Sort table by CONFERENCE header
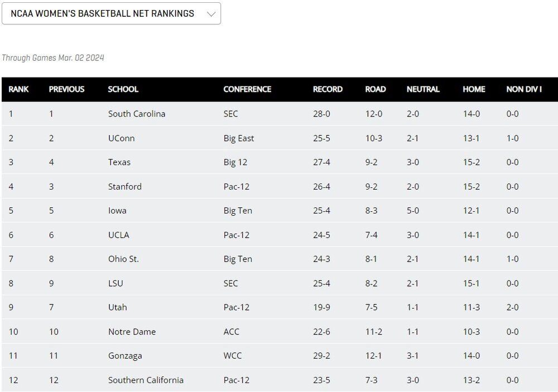Image resolution: width=558 pixels, height=392 pixels. coord(247,89)
